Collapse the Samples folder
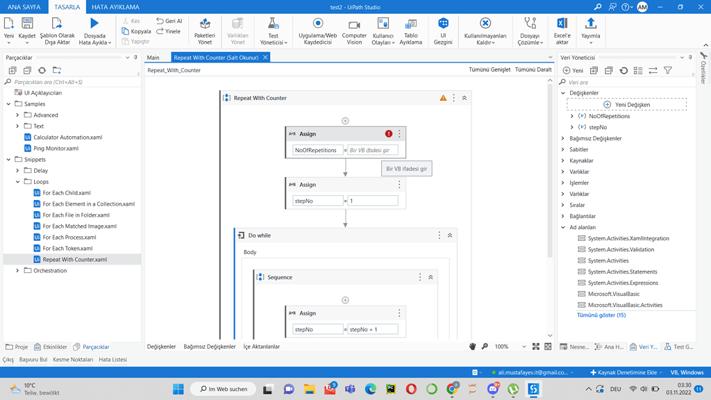The width and height of the screenshot is (711, 400). point(9,104)
